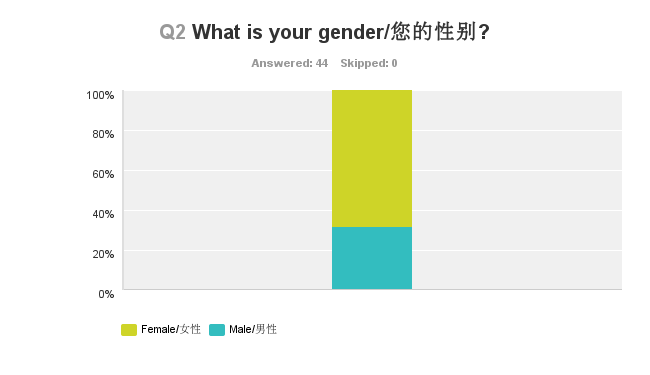Image resolution: width=650 pixels, height=375 pixels.
Task: Click the yellow-green Female legend swatch
Action: coord(129,330)
